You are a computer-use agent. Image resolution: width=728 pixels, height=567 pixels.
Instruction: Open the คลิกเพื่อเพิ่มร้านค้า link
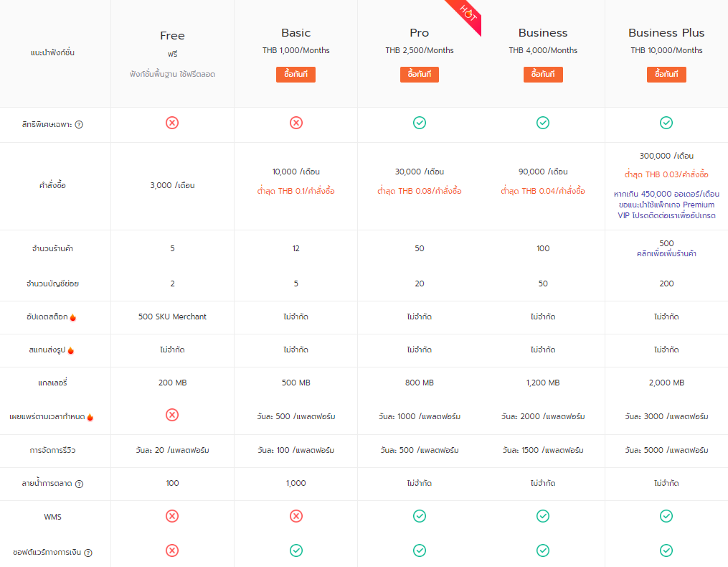pos(666,253)
